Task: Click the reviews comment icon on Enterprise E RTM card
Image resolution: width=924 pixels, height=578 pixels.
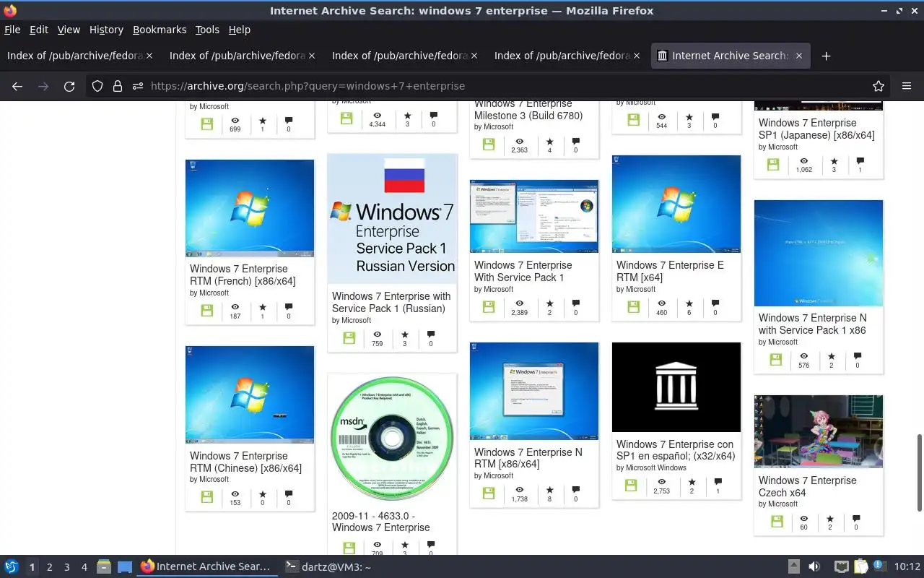Action: tap(715, 303)
